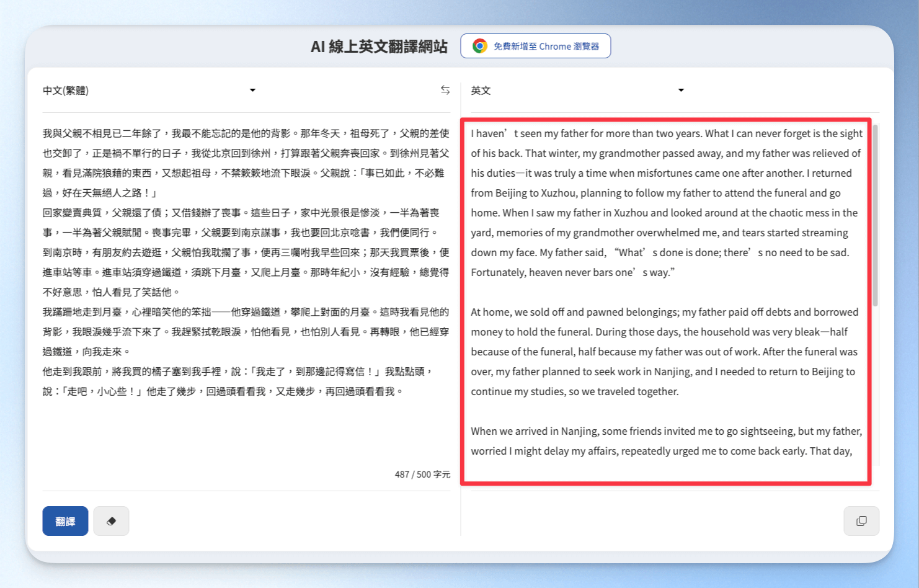Swap the source and target languages
This screenshot has height=588, width=919.
tap(445, 91)
